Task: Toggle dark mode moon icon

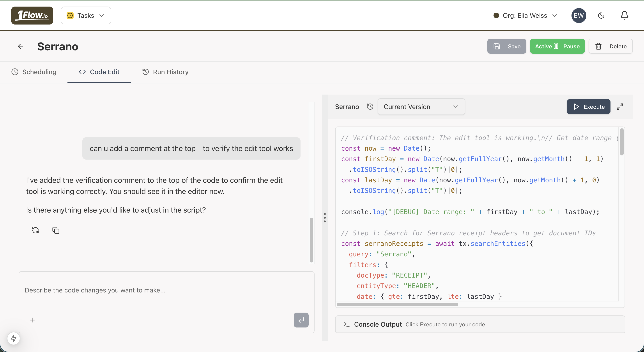Action: click(601, 16)
